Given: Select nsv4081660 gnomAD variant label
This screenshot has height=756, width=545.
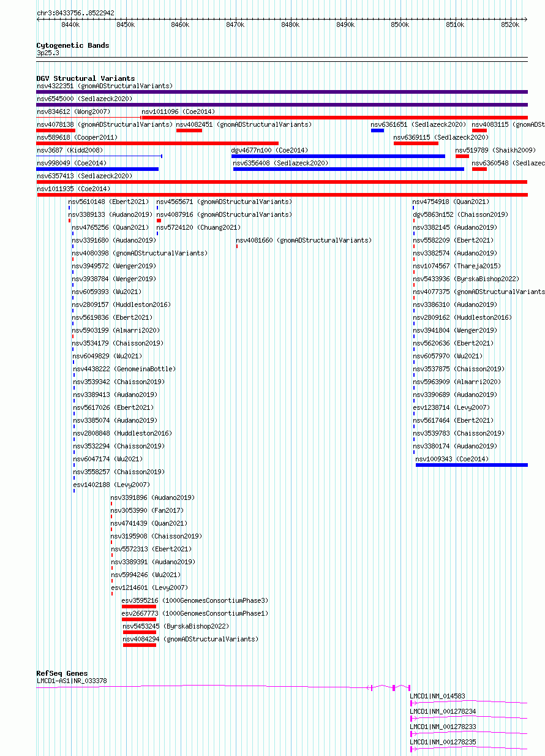Looking at the screenshot, I should pos(304,240).
